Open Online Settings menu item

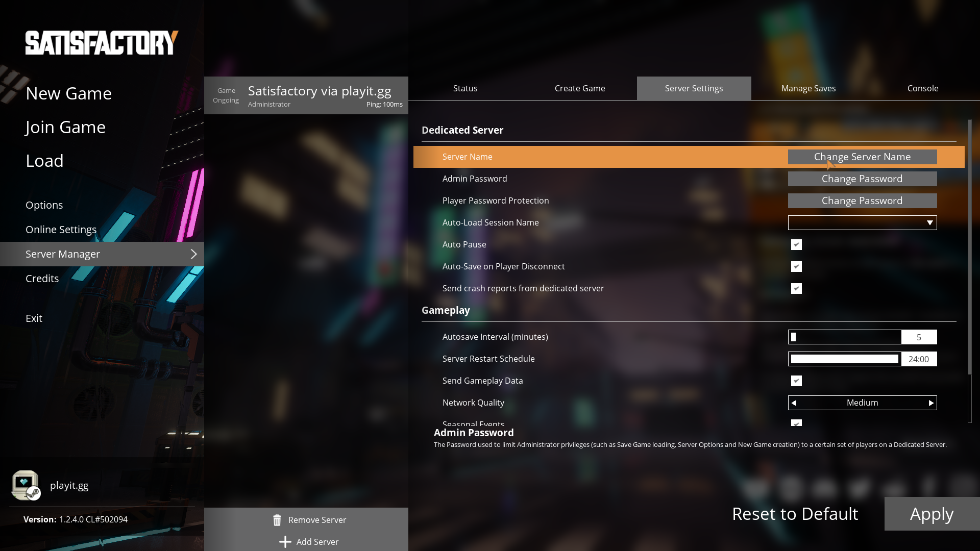coord(61,230)
